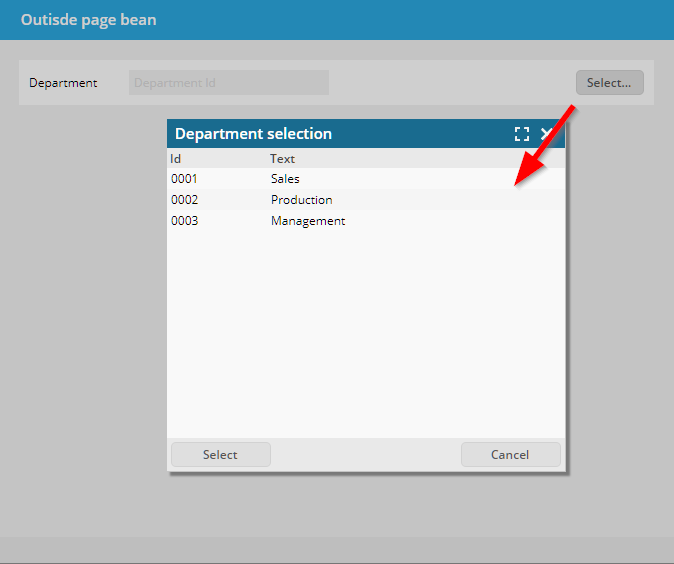674x564 pixels.
Task: Select the 0001 id cell
Action: pyautogui.click(x=185, y=179)
